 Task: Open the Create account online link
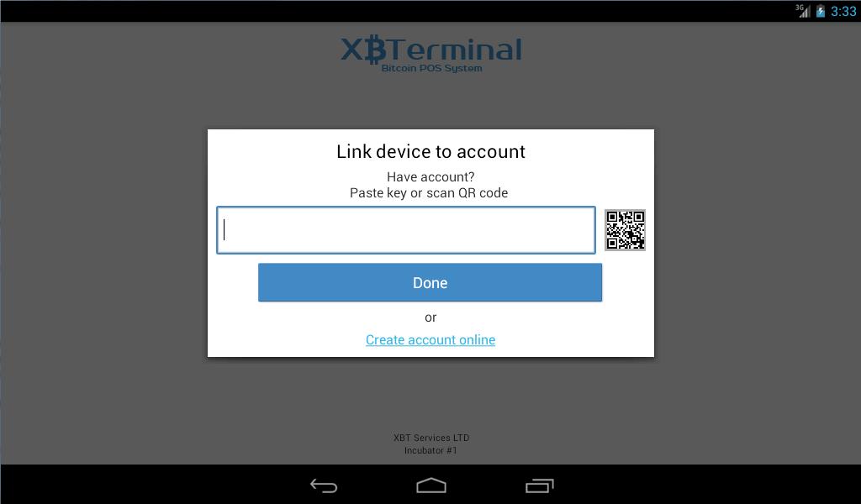click(x=430, y=339)
